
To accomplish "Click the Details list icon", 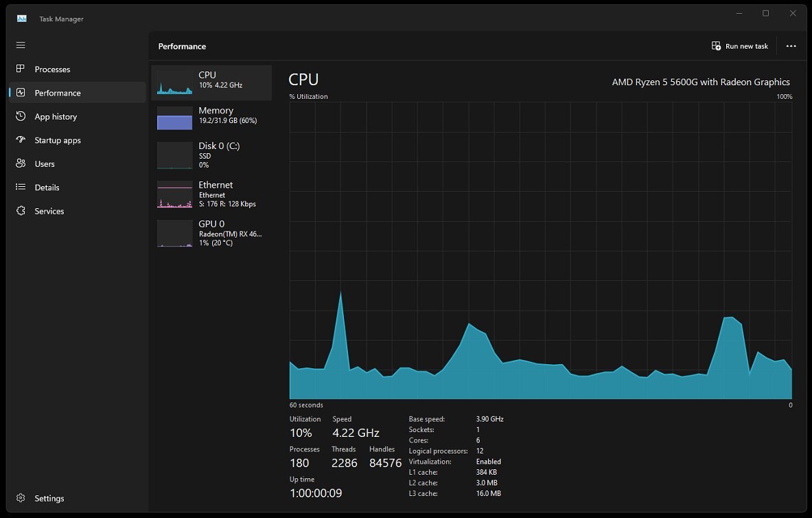I will pos(21,187).
